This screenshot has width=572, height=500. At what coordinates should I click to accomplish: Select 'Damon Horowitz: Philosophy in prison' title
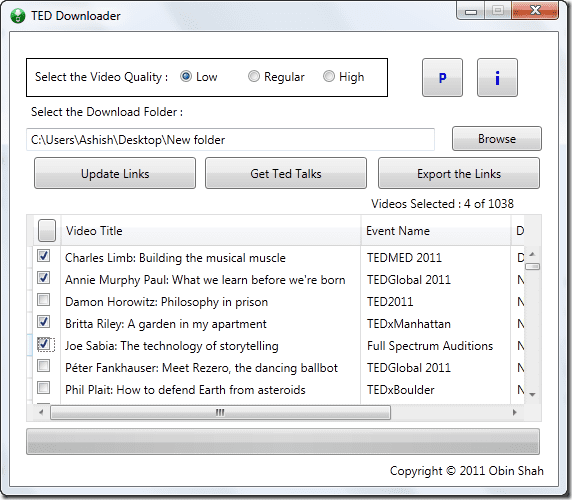(x=166, y=302)
